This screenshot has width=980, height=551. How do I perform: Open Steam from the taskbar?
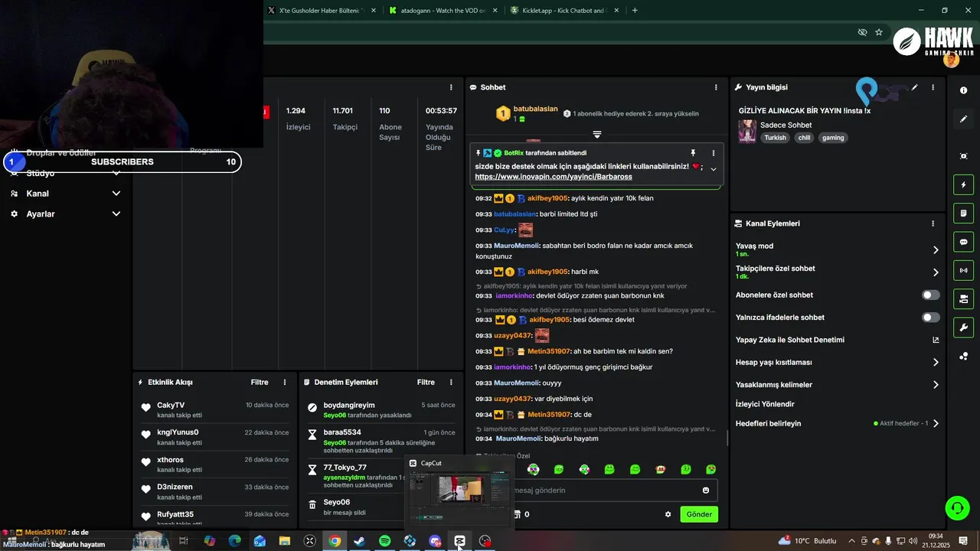click(359, 541)
